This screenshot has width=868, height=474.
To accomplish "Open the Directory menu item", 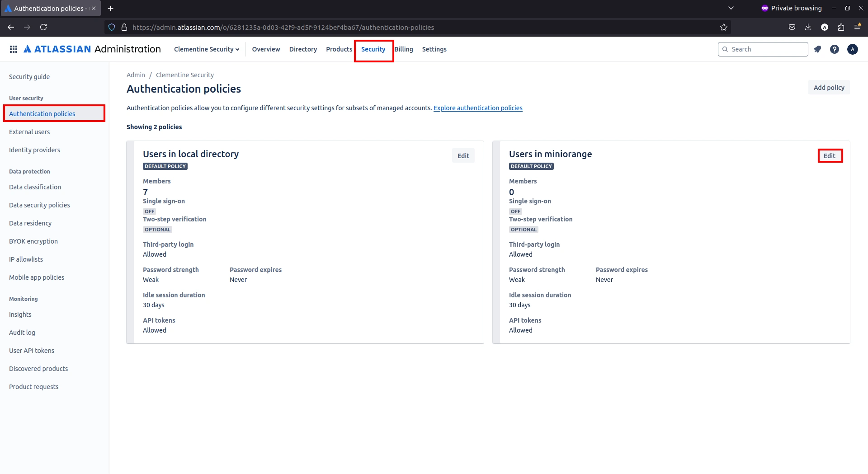I will tap(302, 49).
